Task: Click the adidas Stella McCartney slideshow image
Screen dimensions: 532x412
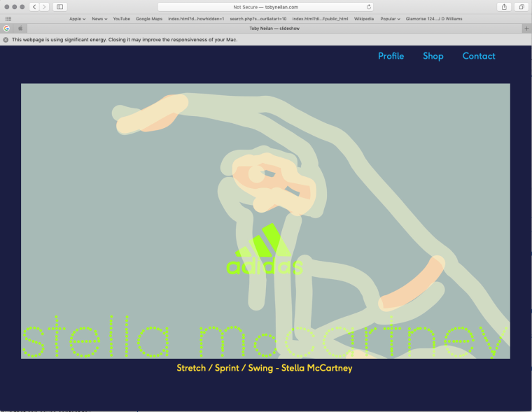Action: coord(265,221)
